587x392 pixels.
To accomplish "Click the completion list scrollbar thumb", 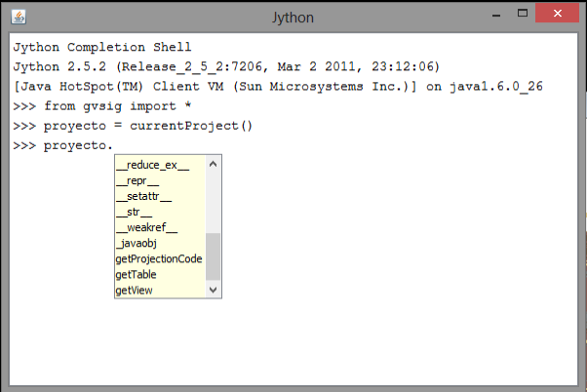I will [x=213, y=256].
